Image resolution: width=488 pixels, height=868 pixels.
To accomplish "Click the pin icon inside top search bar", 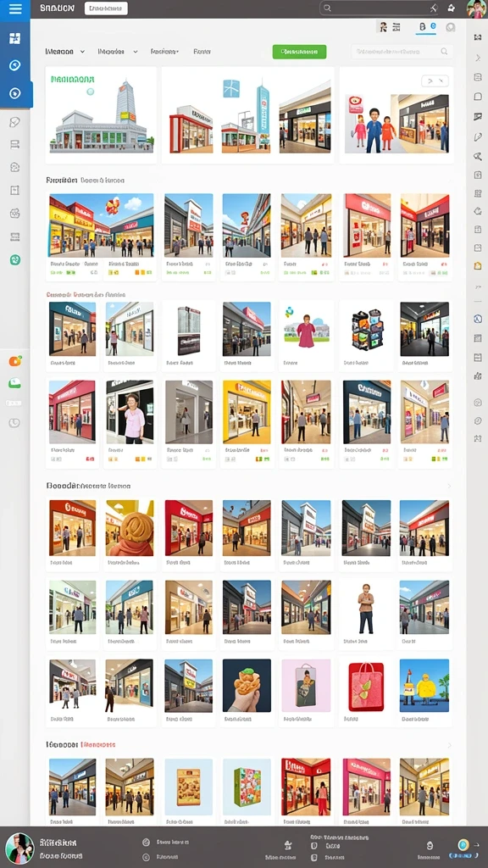I will pos(433,8).
